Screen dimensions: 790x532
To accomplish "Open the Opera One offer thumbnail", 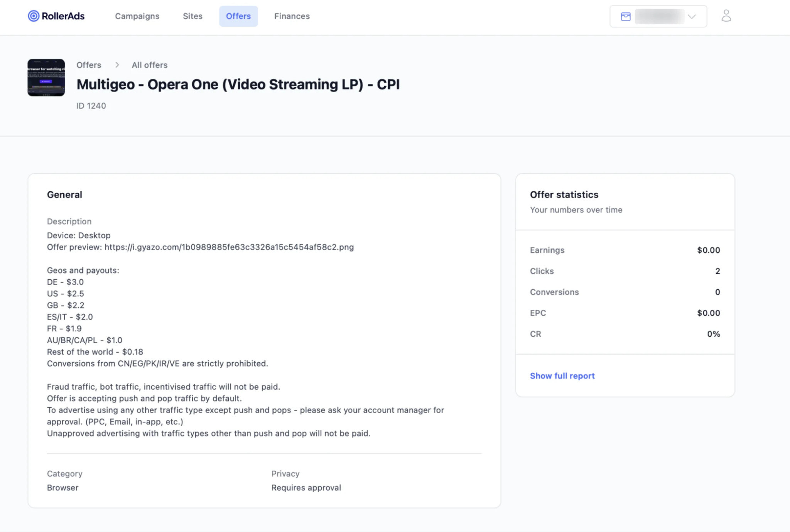I will [x=46, y=78].
